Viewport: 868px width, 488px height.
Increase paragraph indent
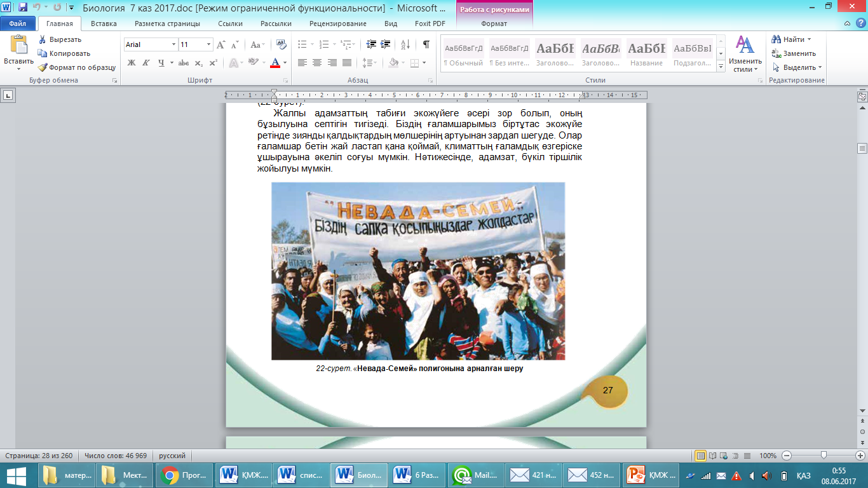[386, 44]
